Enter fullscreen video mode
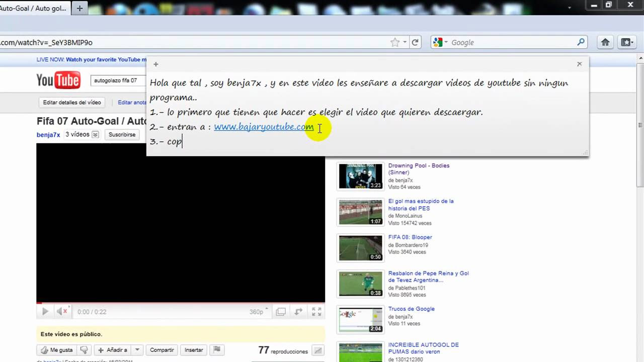The image size is (644, 362). [316, 312]
